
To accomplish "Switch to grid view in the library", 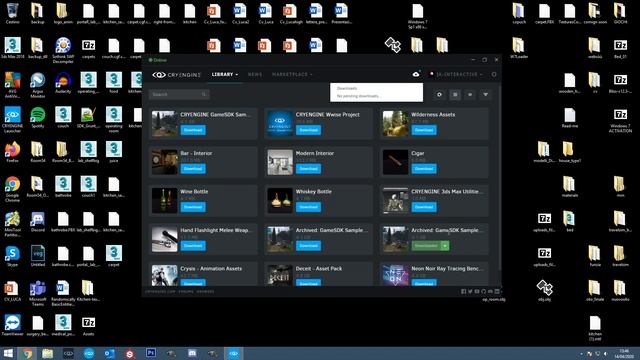I will coord(455,94).
